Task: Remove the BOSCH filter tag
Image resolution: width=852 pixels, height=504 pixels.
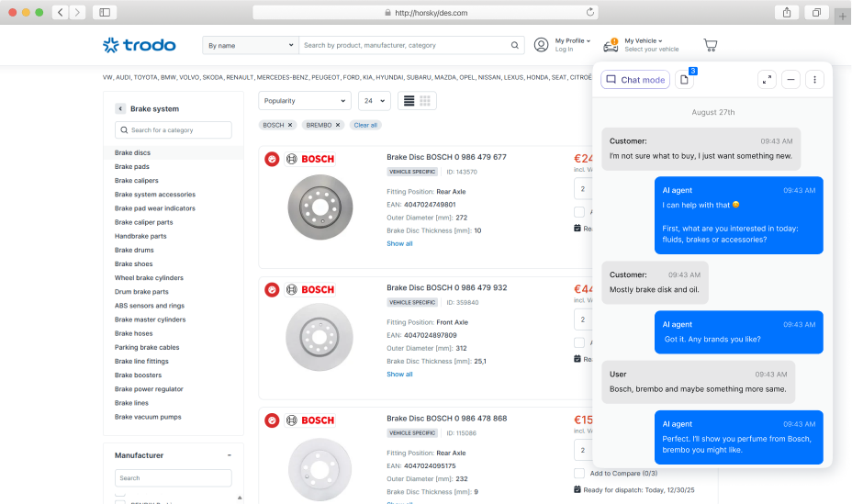Action: click(290, 125)
